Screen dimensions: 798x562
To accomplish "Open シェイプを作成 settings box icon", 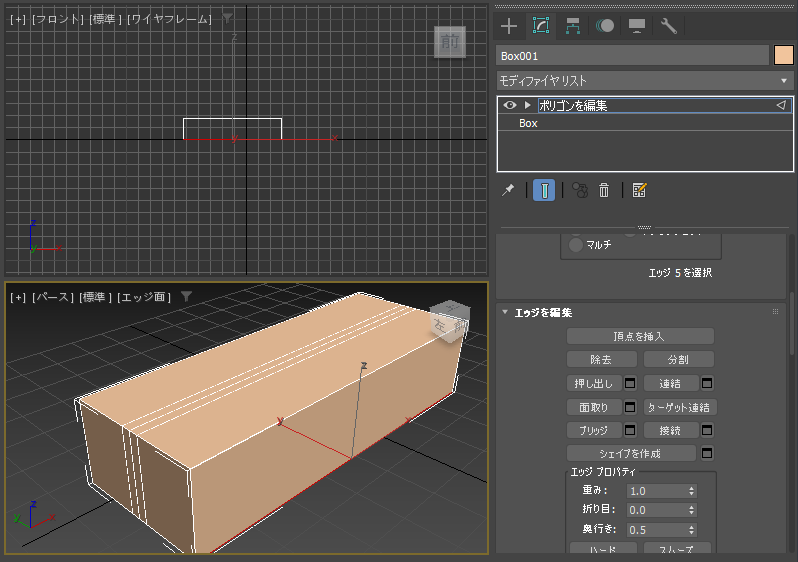I will [x=707, y=453].
